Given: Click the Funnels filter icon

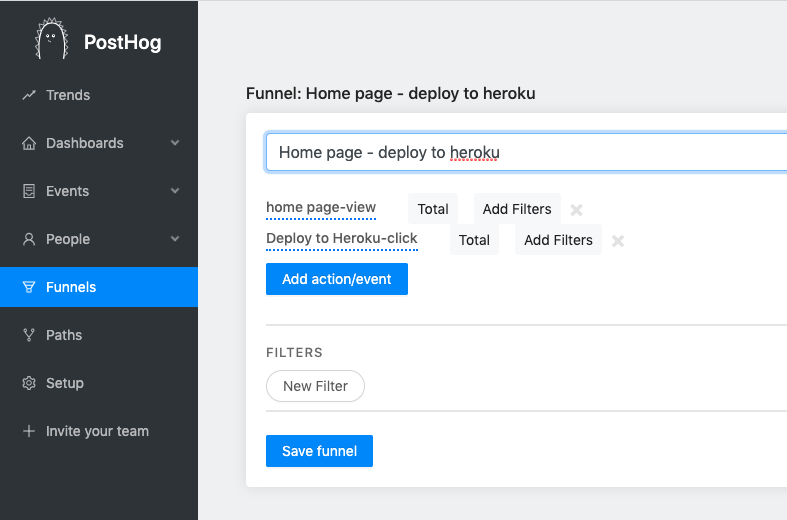Looking at the screenshot, I should coord(29,287).
